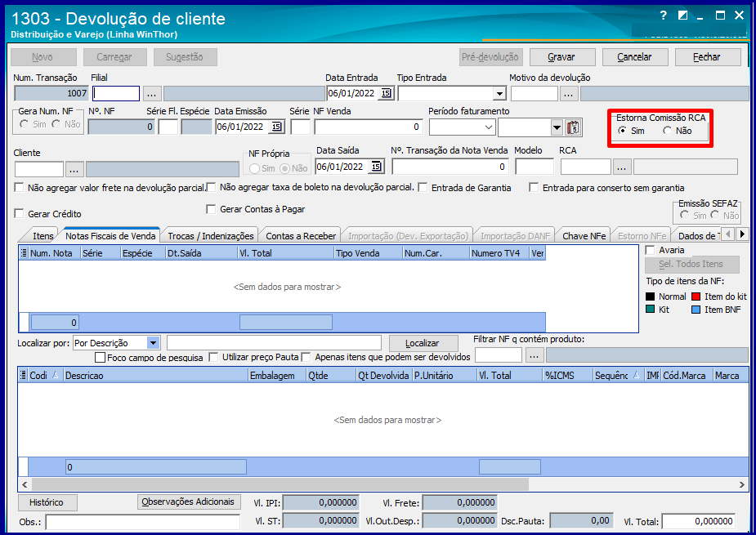Open the Data Emissão calendar picker
This screenshot has width=756, height=535.
point(276,127)
